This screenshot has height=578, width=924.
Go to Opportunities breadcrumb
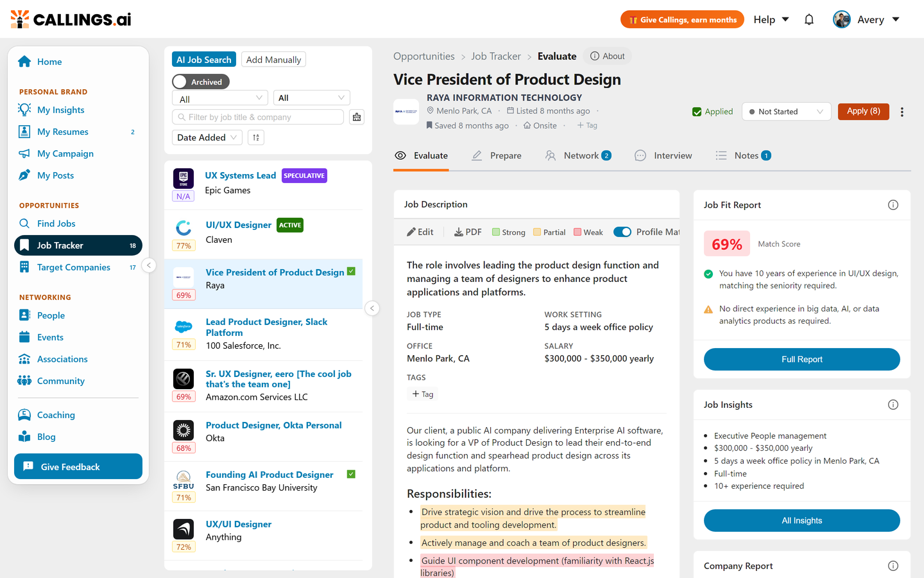click(424, 56)
